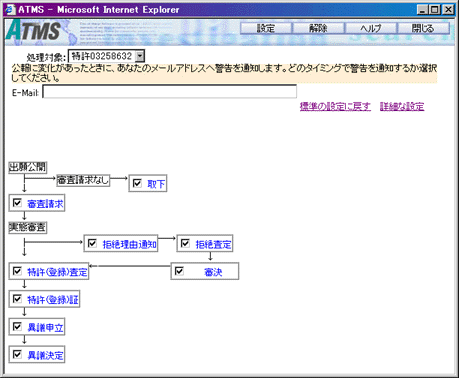
Task: Open the 審査請求 link
Action: click(x=45, y=204)
